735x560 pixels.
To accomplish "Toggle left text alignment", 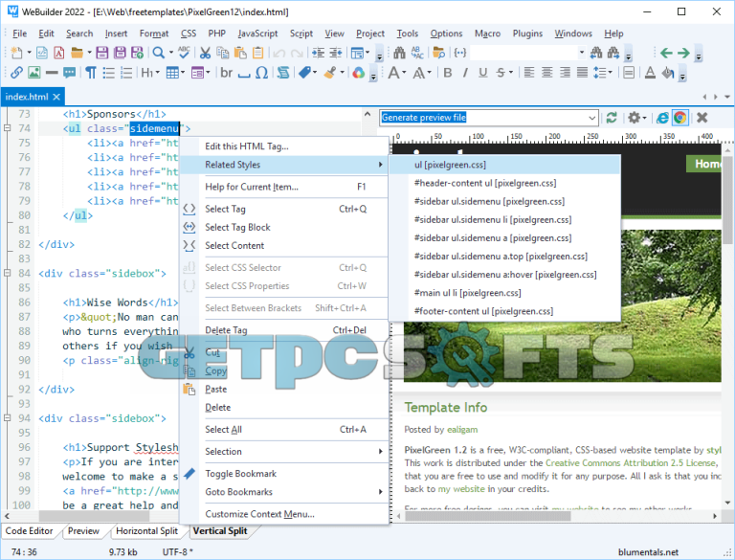I will (529, 73).
